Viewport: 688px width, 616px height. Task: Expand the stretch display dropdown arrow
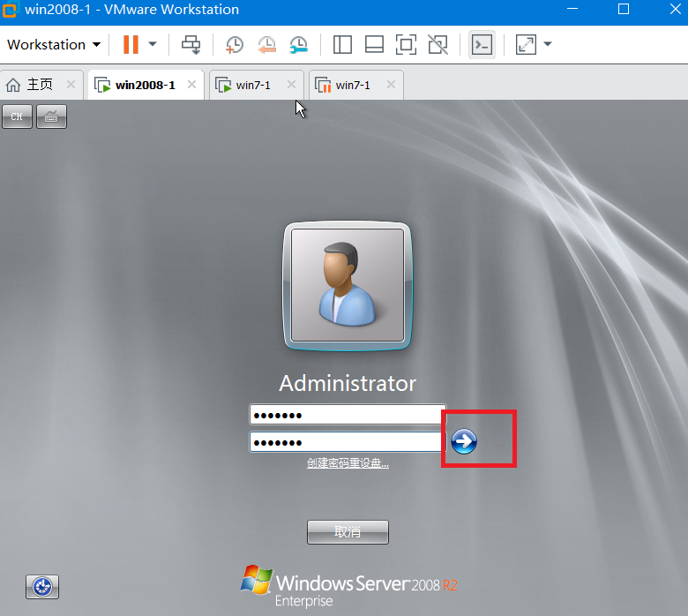(548, 44)
